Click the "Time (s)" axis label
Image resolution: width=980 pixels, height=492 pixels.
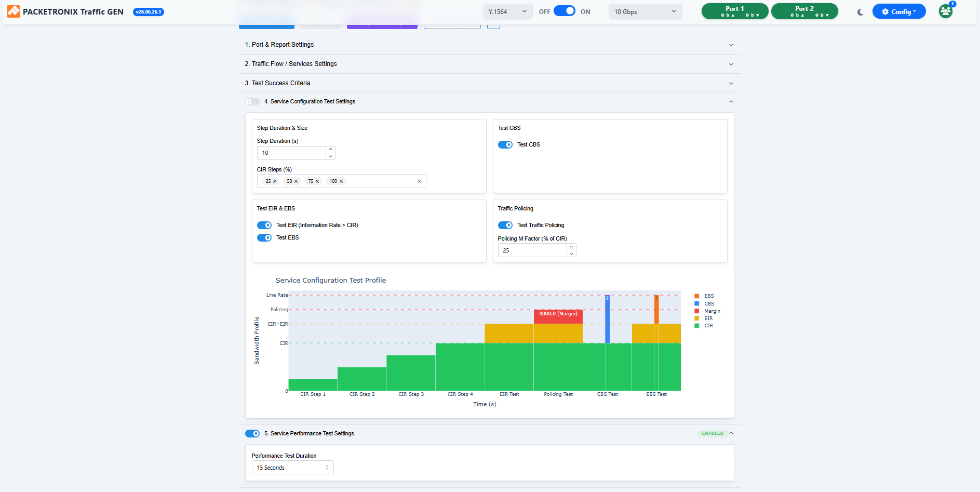485,404
